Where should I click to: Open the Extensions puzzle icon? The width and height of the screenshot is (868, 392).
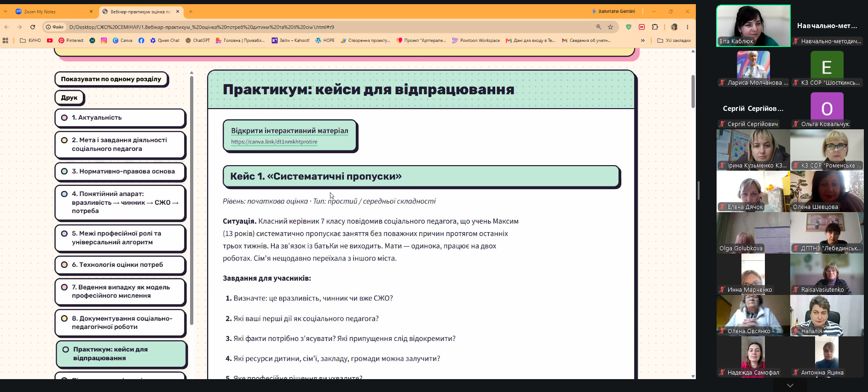click(x=655, y=27)
